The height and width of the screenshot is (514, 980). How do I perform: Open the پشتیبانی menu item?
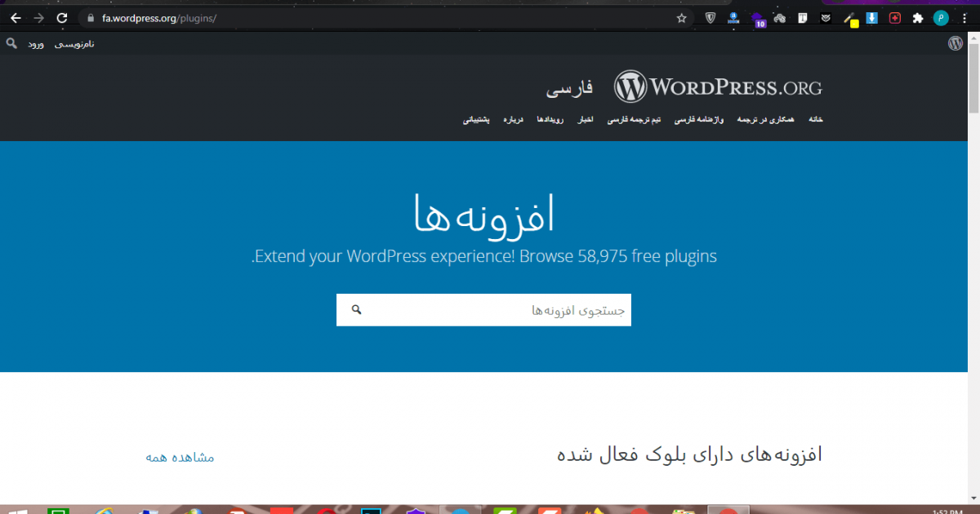coord(476,120)
